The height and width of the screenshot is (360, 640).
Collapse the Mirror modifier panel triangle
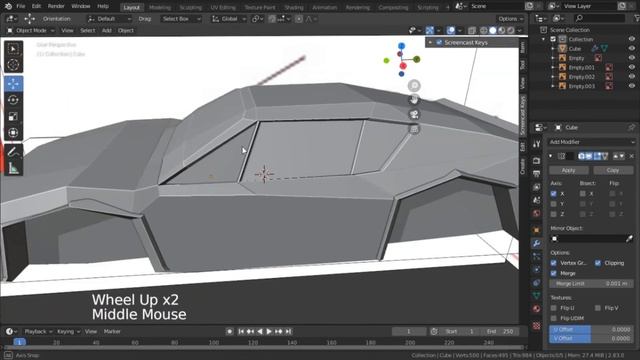[x=551, y=156]
